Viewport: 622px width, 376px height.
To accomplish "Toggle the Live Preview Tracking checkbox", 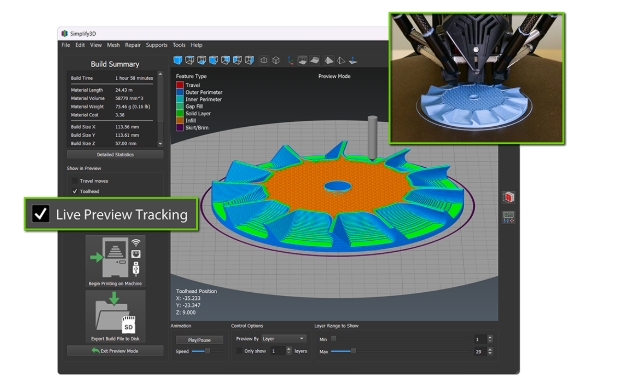I will 40,214.
